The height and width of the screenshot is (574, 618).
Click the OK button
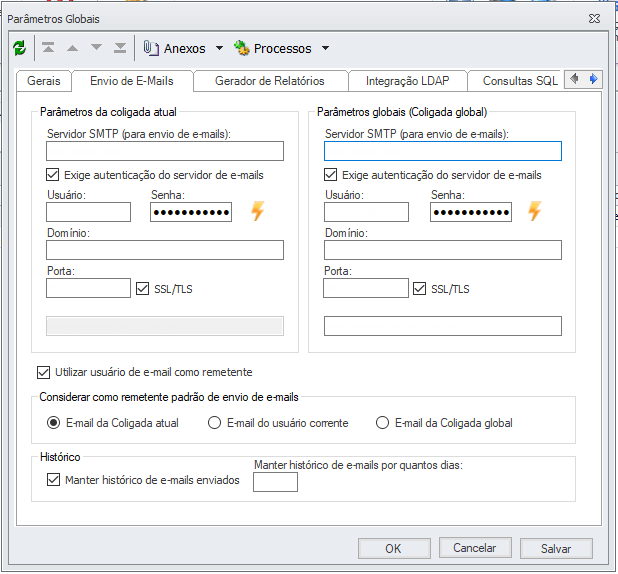394,548
